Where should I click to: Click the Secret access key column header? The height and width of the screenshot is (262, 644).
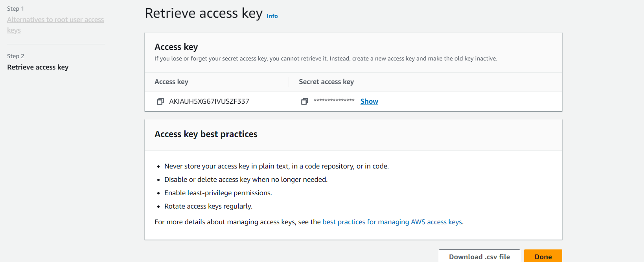point(326,82)
